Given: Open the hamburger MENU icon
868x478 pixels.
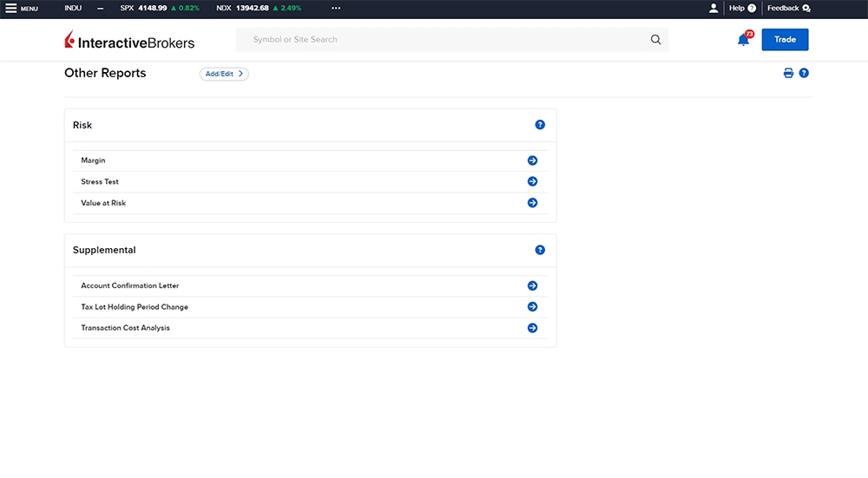Looking at the screenshot, I should [x=11, y=9].
